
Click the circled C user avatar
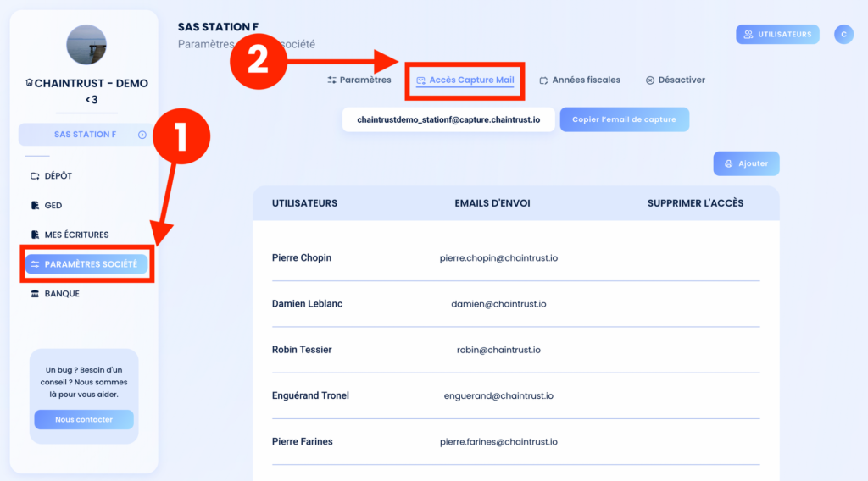[843, 34]
